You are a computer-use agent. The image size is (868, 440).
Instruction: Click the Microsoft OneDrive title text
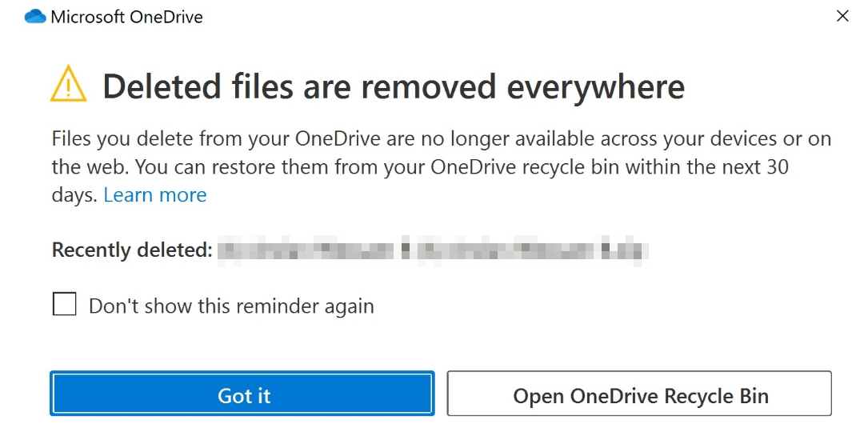[126, 17]
